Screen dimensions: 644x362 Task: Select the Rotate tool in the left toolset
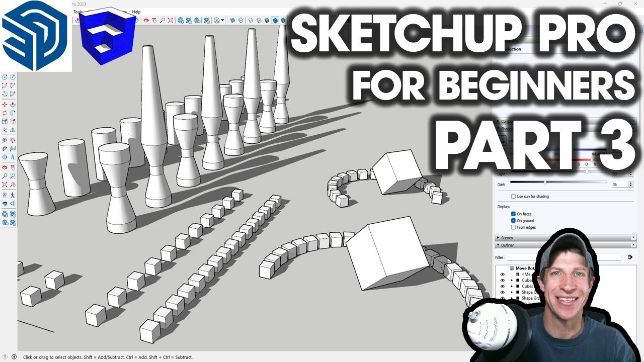click(5, 112)
